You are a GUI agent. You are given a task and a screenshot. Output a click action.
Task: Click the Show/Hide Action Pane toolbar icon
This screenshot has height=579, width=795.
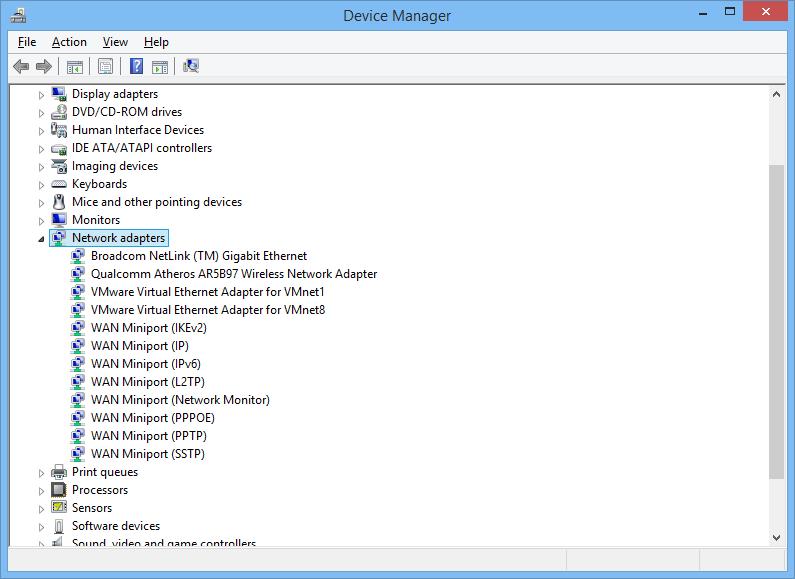(160, 66)
